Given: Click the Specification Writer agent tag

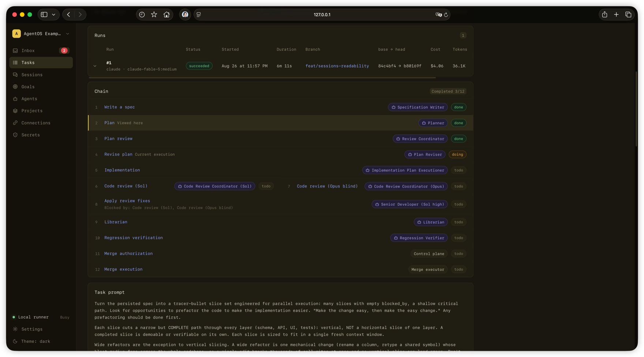Looking at the screenshot, I should coord(418,107).
